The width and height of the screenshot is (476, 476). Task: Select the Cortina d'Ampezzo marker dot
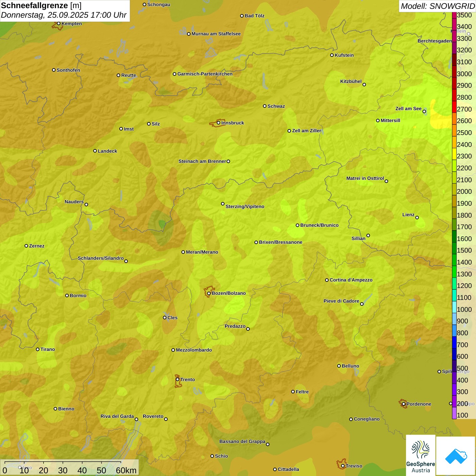pyautogui.click(x=327, y=280)
